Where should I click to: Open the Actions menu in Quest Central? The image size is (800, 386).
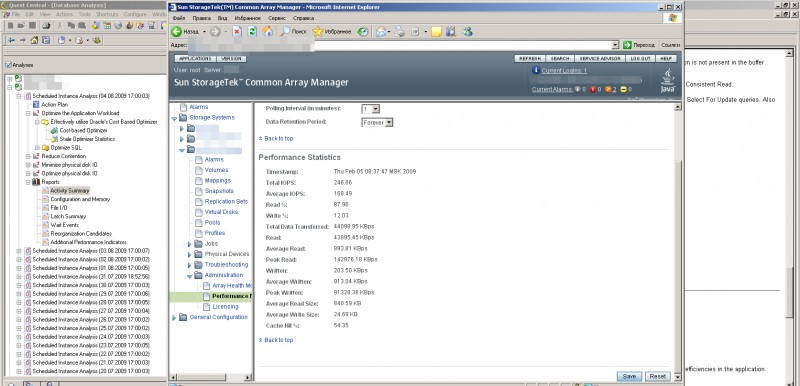[64, 14]
